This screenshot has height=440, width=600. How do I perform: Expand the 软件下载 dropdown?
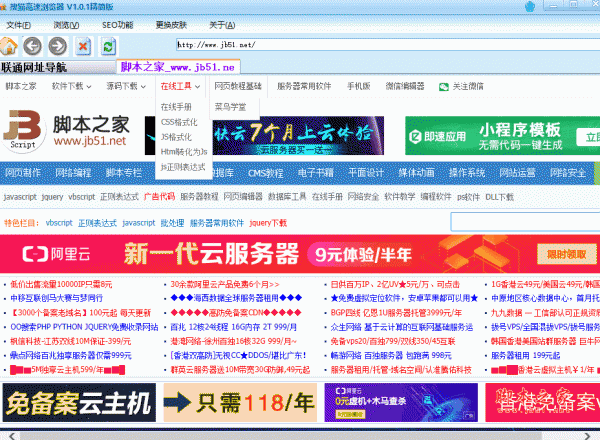(x=72, y=86)
